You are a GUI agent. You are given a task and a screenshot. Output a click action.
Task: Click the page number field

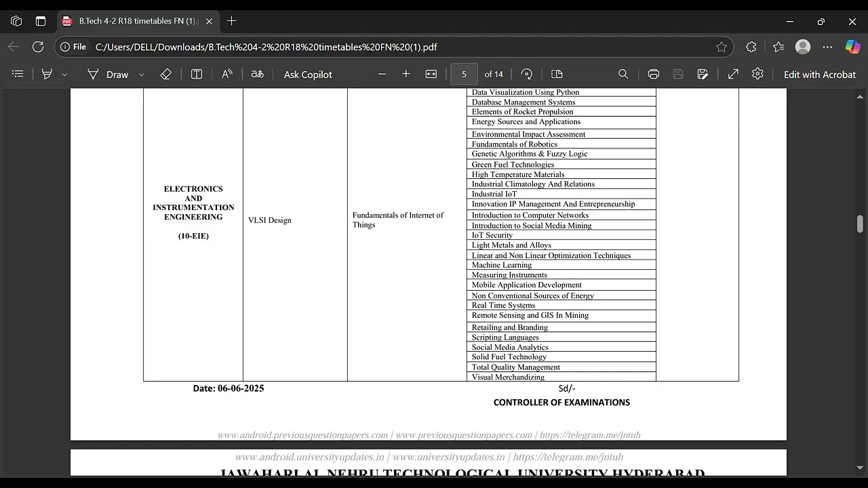[x=464, y=74]
